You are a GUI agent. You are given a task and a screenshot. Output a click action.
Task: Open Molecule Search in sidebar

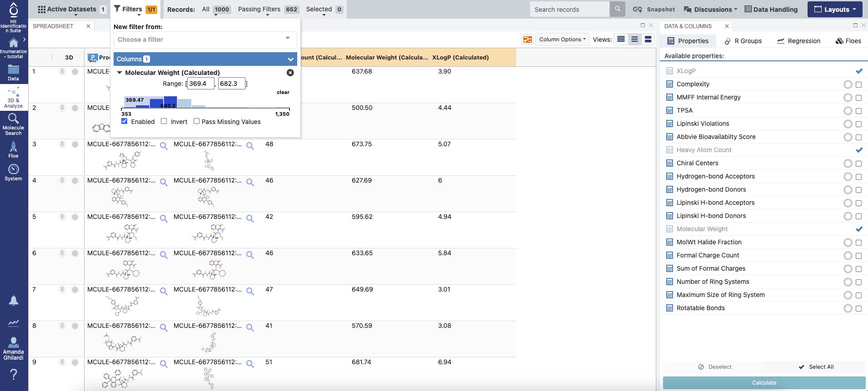(14, 124)
